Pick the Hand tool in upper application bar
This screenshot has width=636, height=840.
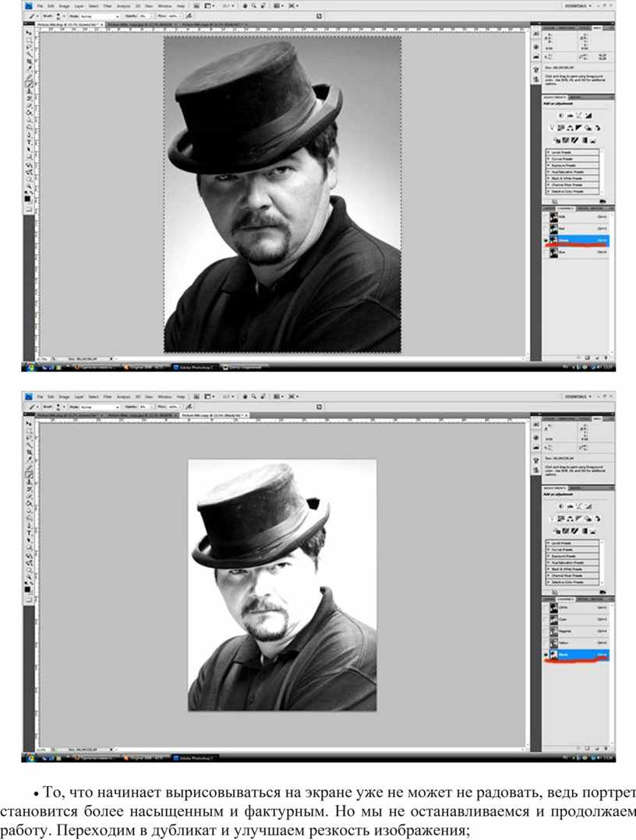pos(245,6)
